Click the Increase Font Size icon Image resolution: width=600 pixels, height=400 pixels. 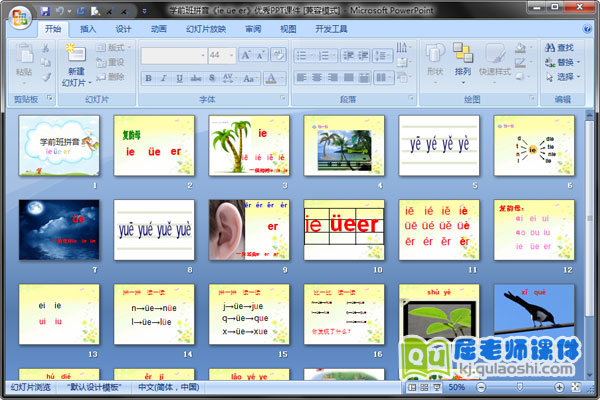[245, 56]
